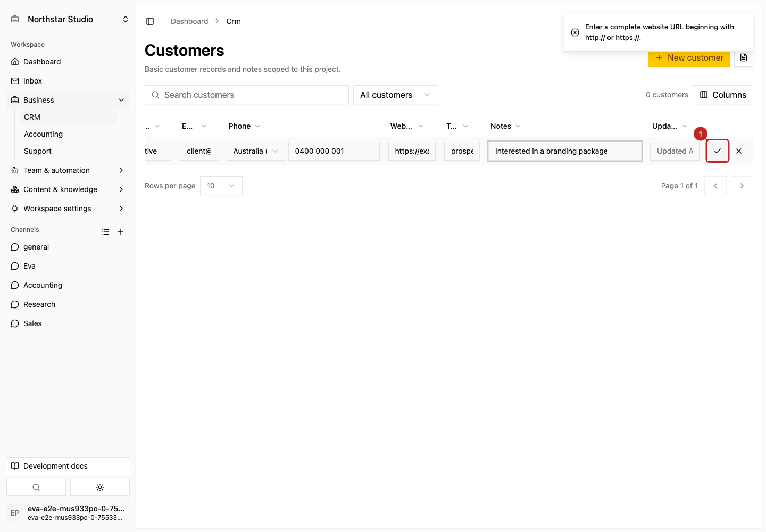Confirm the row with the checkmark icon

point(718,151)
